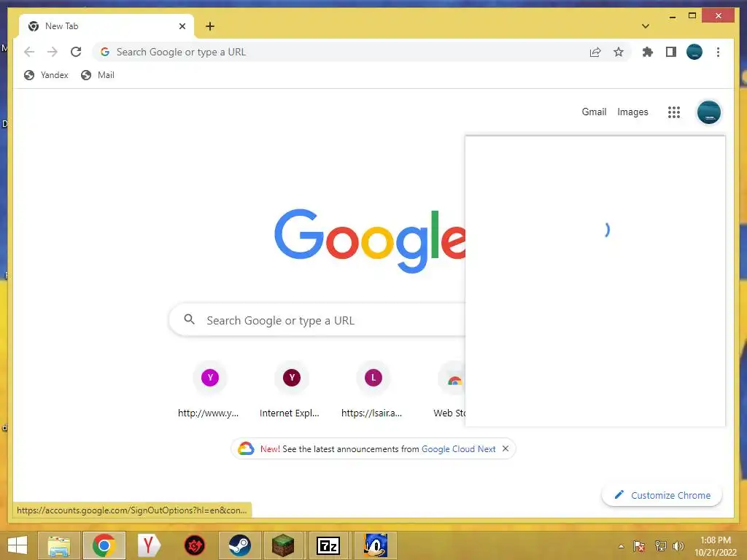
Task: Open the Extensions puzzle icon
Action: pos(648,52)
